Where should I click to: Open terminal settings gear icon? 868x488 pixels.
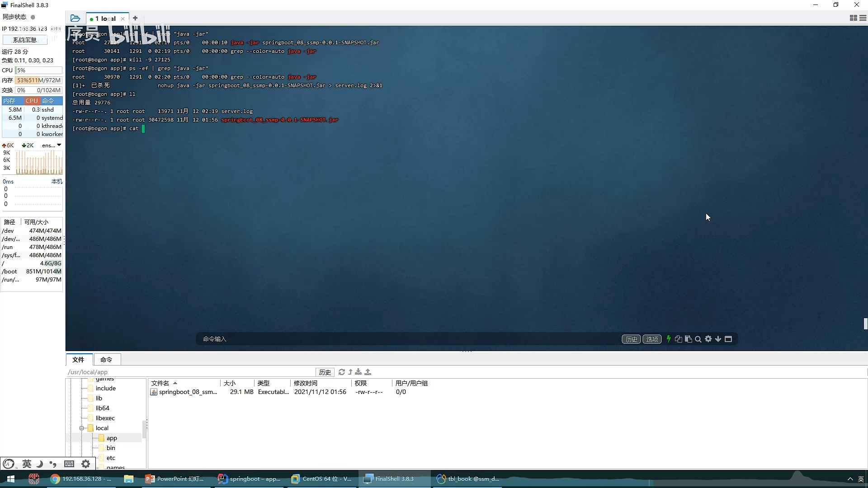tap(708, 339)
